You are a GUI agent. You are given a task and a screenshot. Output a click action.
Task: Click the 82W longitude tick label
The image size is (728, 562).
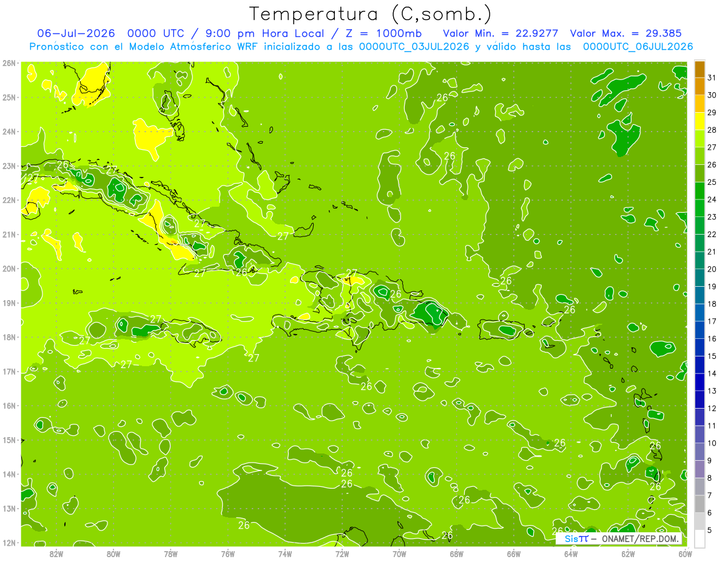point(56,553)
